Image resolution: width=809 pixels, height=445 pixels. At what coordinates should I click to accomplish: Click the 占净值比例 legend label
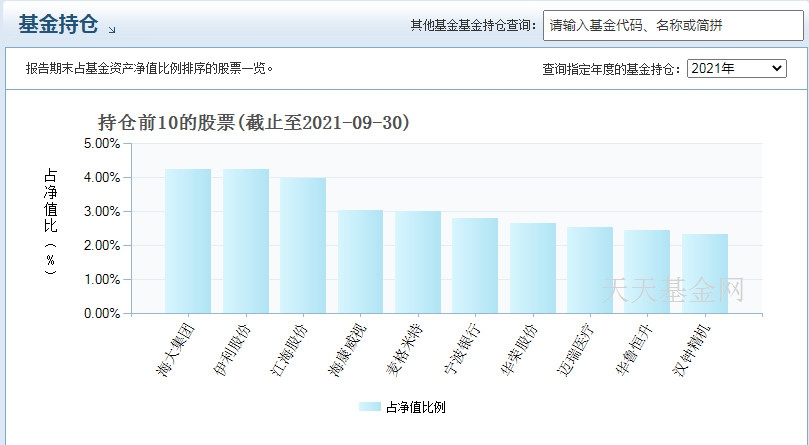pos(415,407)
